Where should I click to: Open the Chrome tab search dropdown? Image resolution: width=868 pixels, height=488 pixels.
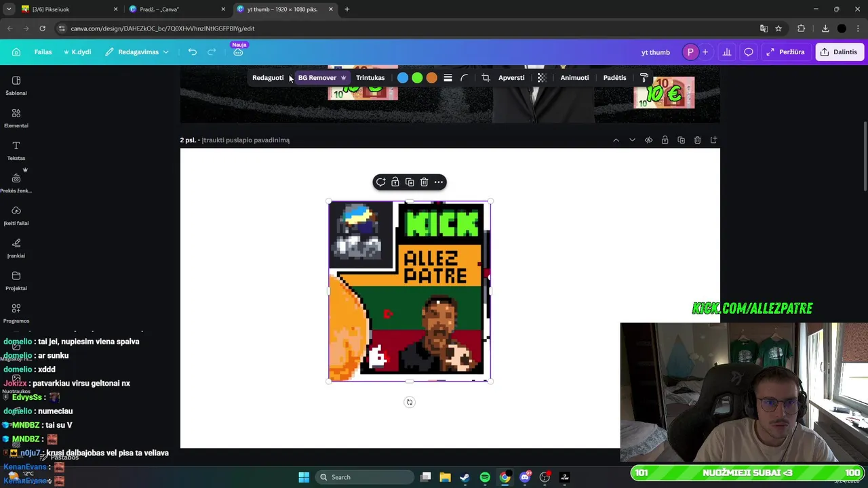pyautogui.click(x=9, y=9)
